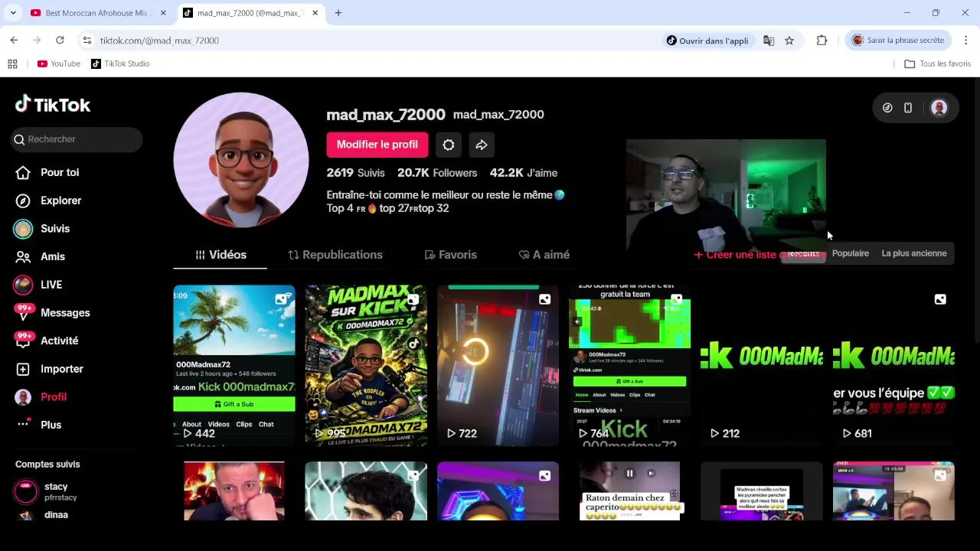
Task: Open the video with 764 views
Action: point(629,366)
